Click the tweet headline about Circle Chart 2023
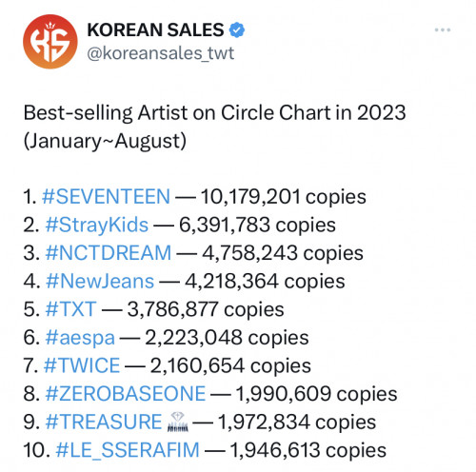This screenshot has height=472, width=476. (214, 113)
